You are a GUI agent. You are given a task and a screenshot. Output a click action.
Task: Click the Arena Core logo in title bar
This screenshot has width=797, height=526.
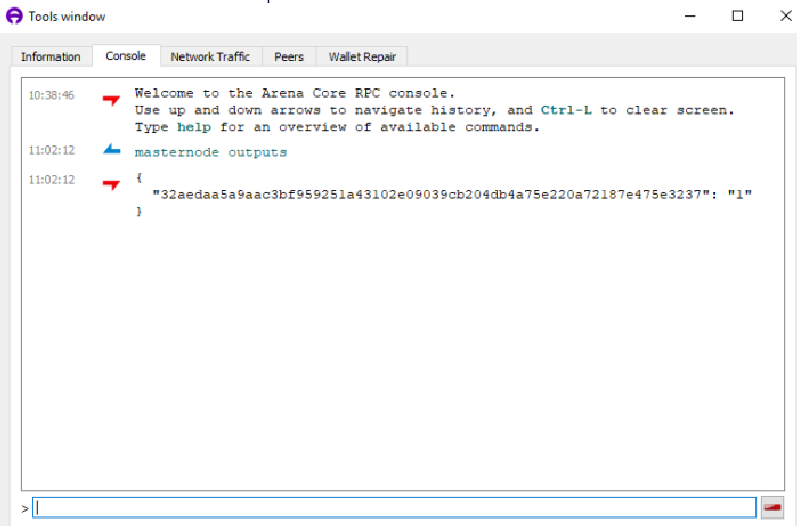pos(14,16)
